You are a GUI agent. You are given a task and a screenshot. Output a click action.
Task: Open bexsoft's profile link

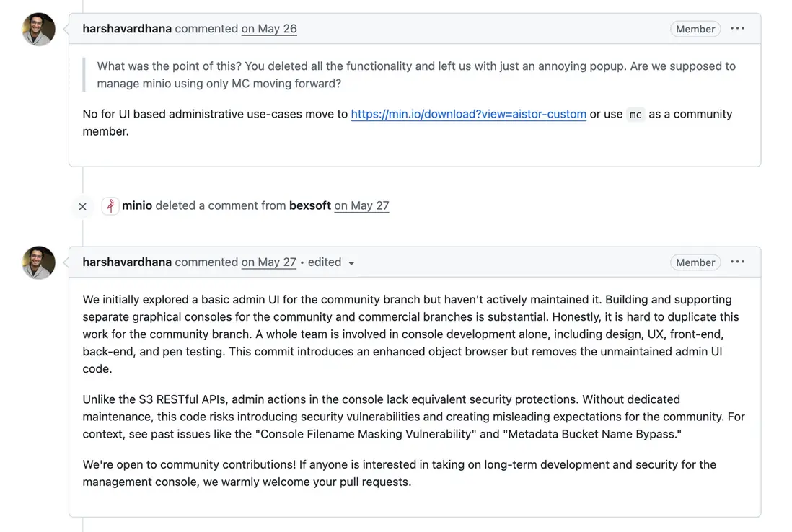click(310, 205)
